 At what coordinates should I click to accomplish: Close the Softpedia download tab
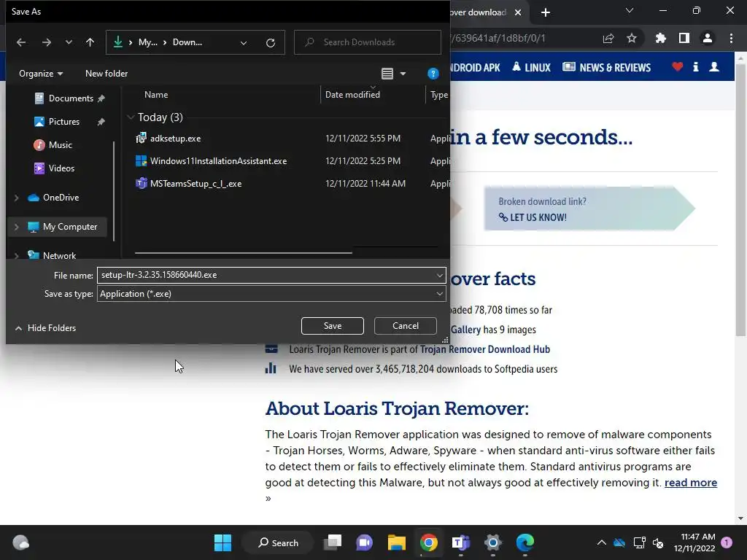[x=518, y=12]
